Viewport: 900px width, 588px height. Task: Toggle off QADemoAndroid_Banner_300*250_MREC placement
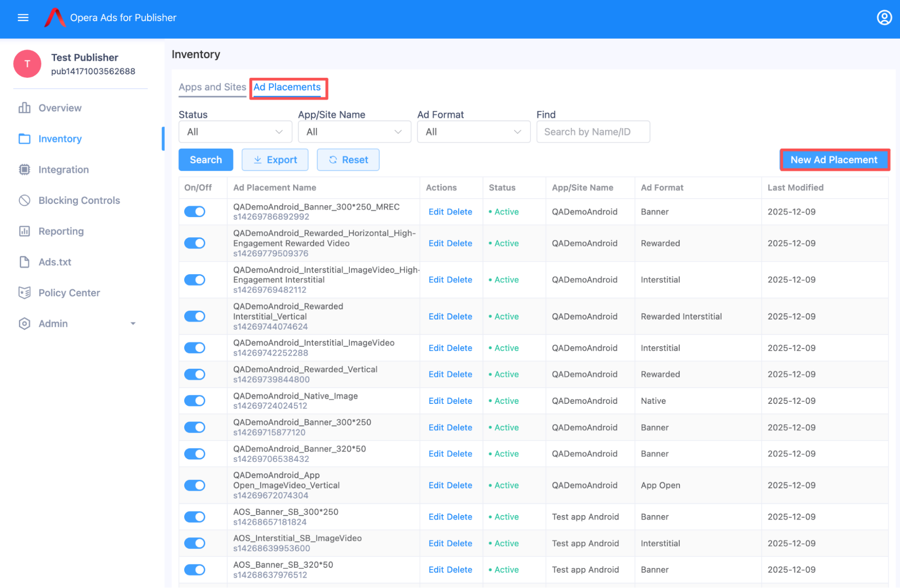tap(194, 212)
